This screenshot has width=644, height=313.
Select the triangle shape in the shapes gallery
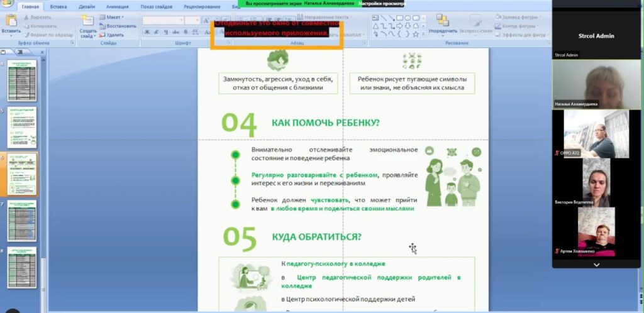click(375, 26)
